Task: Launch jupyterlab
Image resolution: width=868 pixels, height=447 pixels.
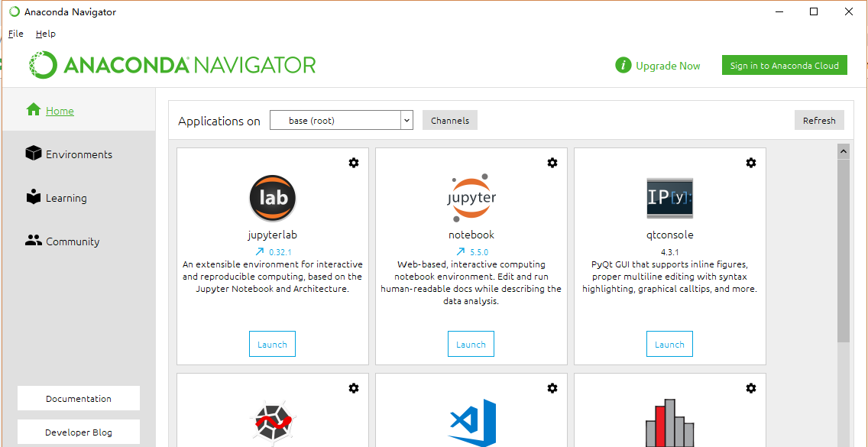Action: [x=272, y=344]
